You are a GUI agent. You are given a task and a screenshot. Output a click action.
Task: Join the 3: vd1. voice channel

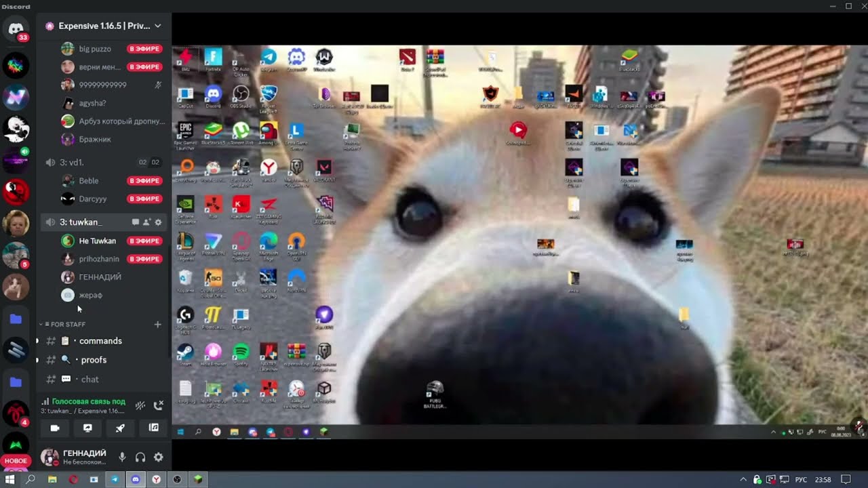[x=71, y=163]
